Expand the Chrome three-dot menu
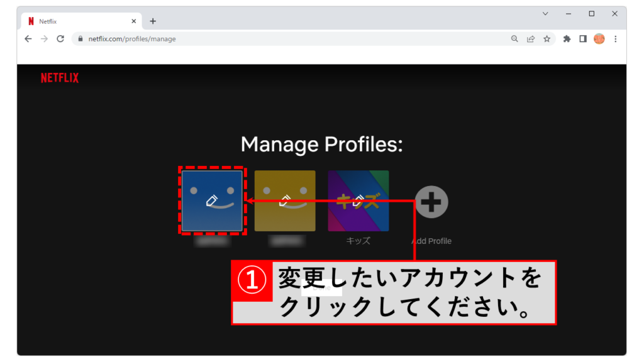The width and height of the screenshot is (644, 362). [x=615, y=39]
